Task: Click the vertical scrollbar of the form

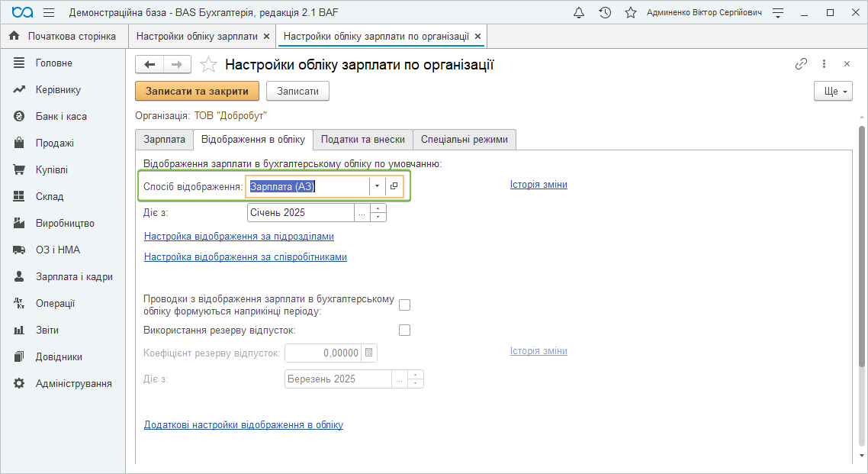Action: pos(862,290)
